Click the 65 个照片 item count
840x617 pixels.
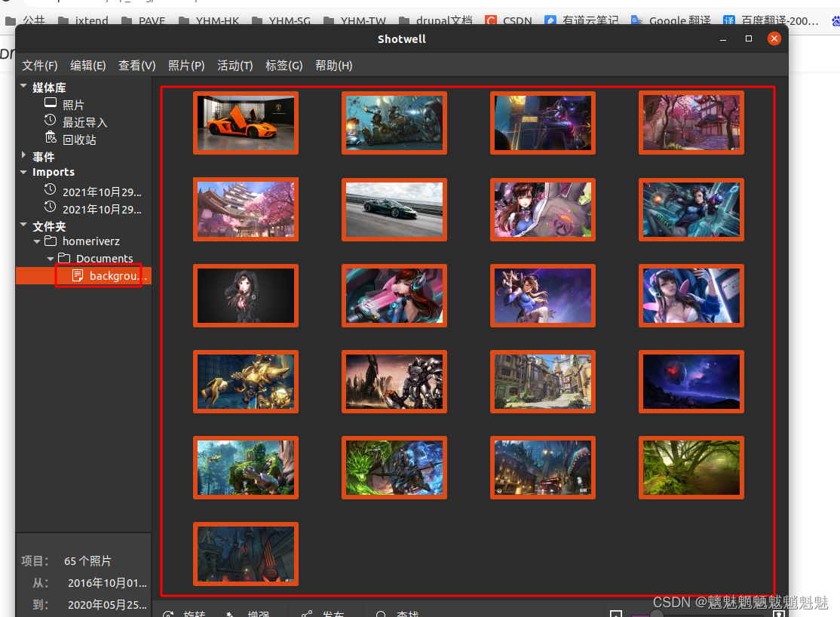point(88,560)
